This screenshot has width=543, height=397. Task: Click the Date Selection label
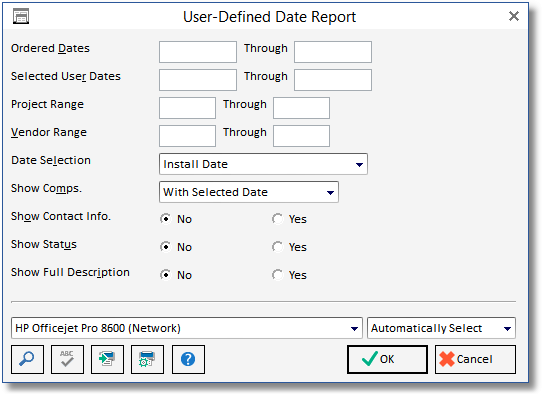[51, 160]
